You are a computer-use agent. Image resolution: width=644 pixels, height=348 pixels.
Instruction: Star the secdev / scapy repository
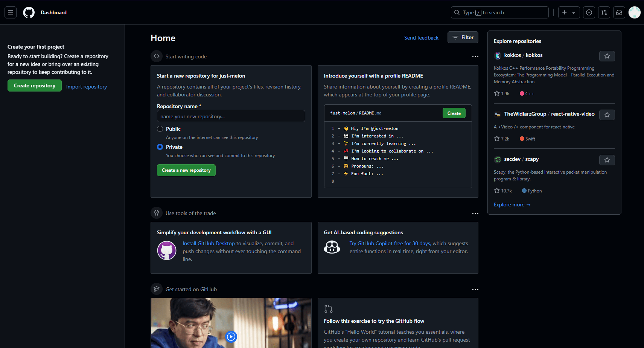click(x=607, y=160)
